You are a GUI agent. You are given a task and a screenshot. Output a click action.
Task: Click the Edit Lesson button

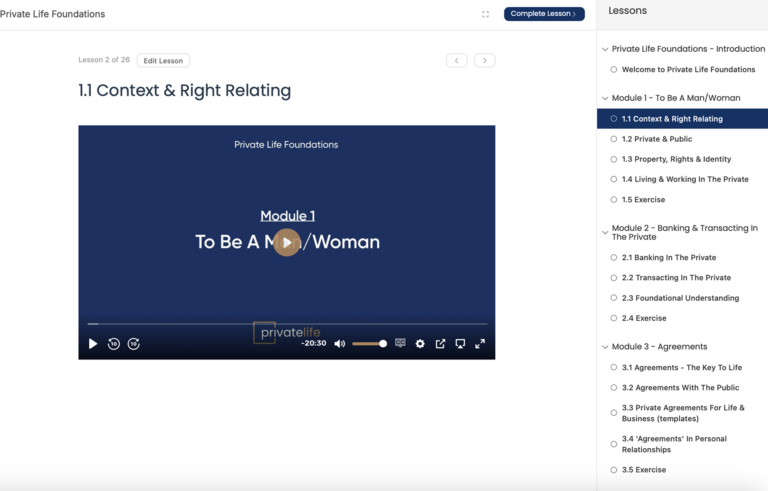(163, 61)
